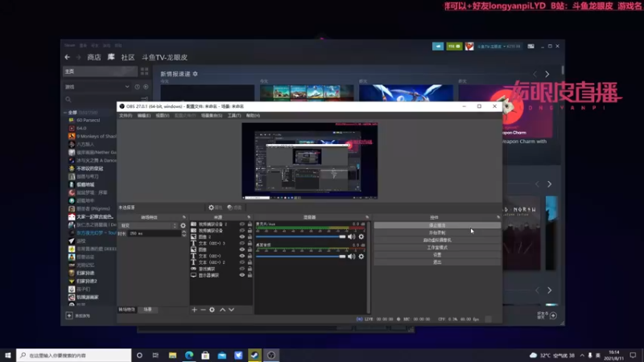
Task: Move the selected source down with the arrow
Action: tap(231, 310)
